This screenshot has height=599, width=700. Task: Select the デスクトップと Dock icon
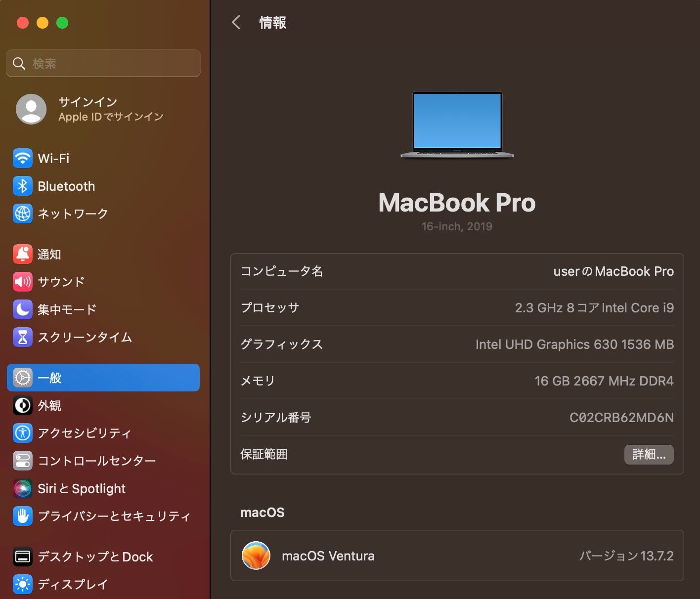pos(23,556)
